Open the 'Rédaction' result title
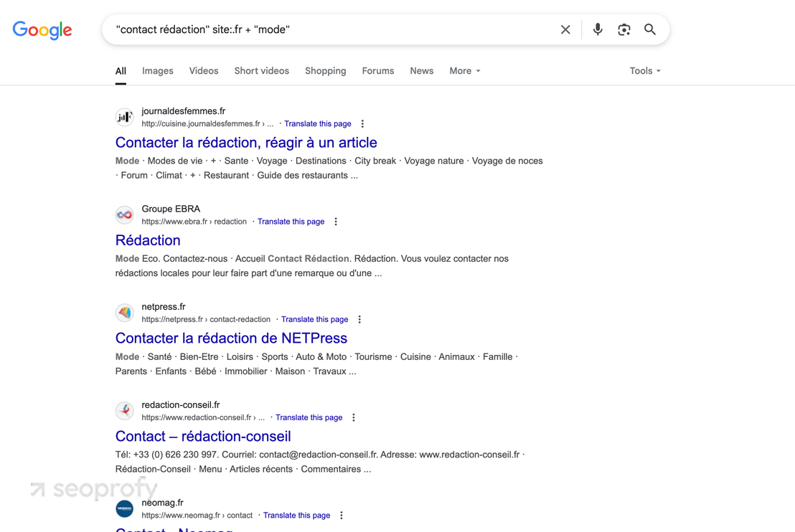The image size is (795, 532). pos(148,240)
